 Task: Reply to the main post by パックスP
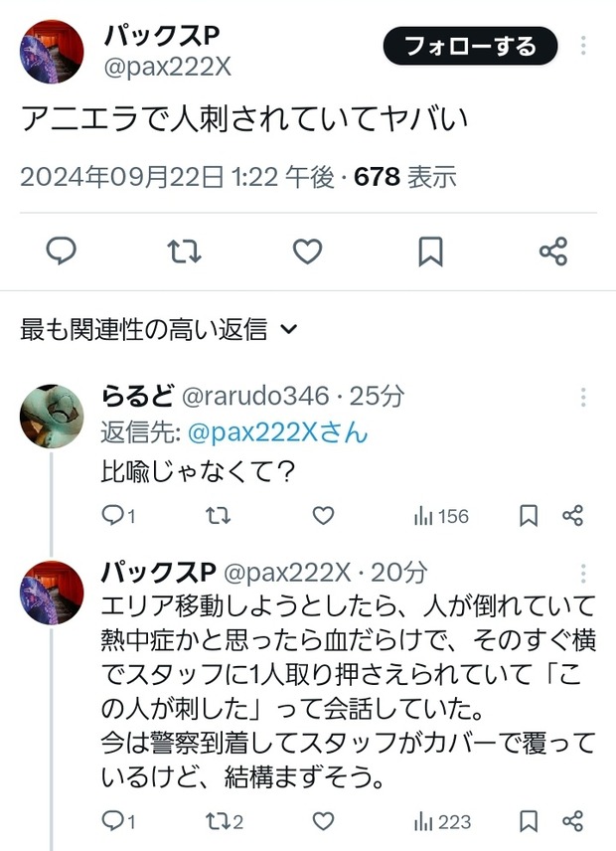[62, 252]
